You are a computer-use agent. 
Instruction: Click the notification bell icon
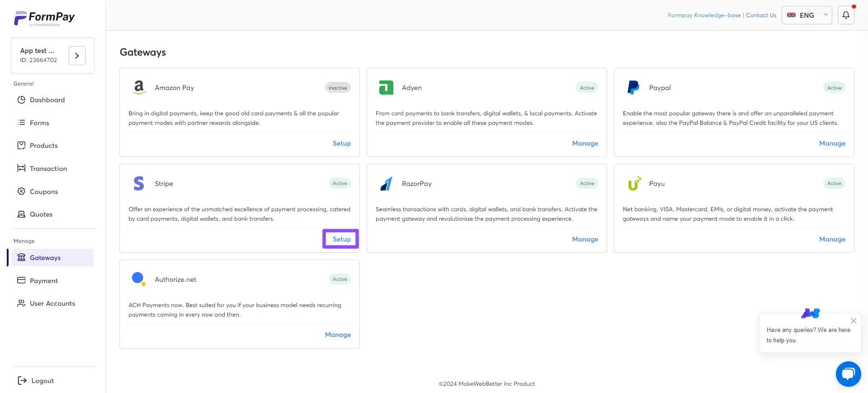(x=846, y=15)
